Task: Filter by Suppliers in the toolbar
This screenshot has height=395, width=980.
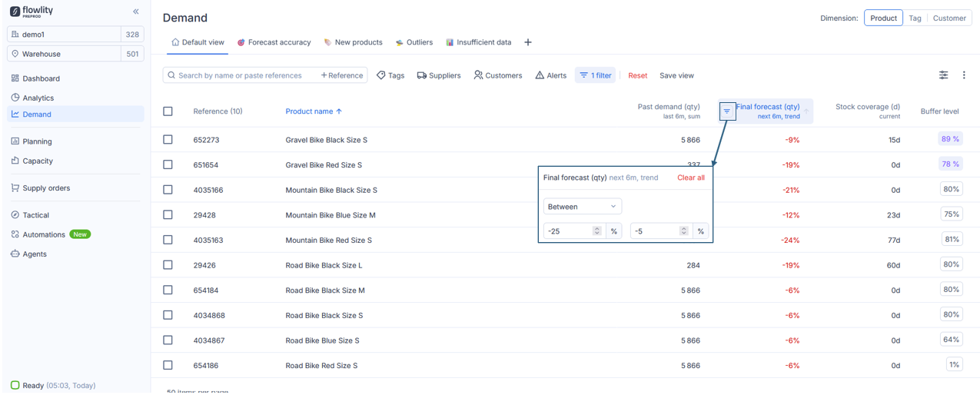Action: tap(439, 75)
